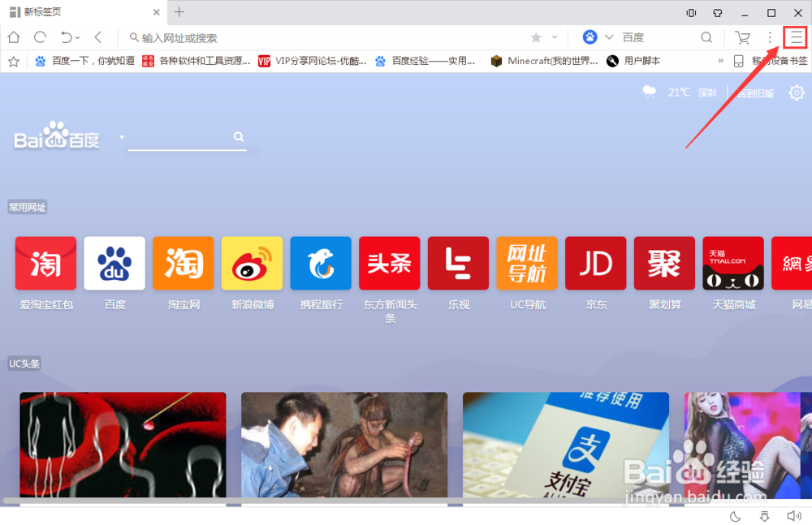
Task: Open bookmark 百度一下，你就知道
Action: point(84,61)
